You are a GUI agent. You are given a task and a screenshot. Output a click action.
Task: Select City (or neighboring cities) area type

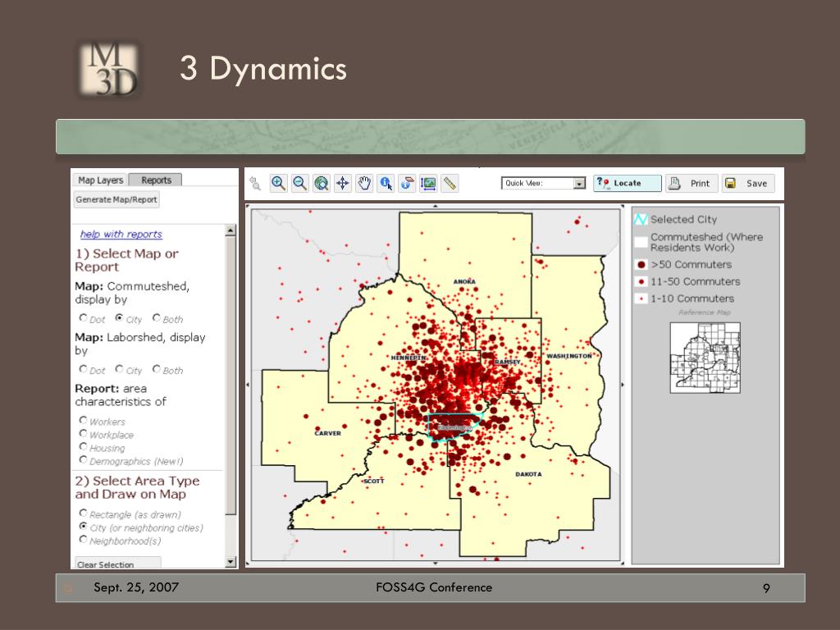click(x=83, y=526)
